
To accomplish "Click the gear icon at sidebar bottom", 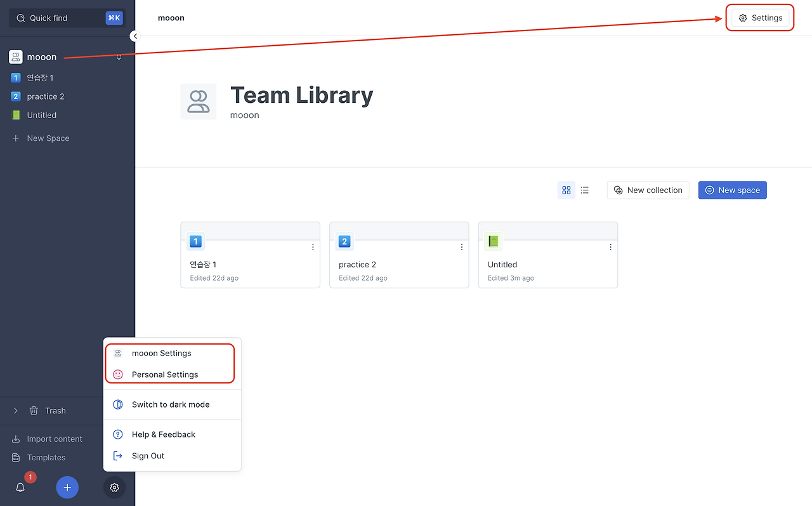I will (114, 488).
